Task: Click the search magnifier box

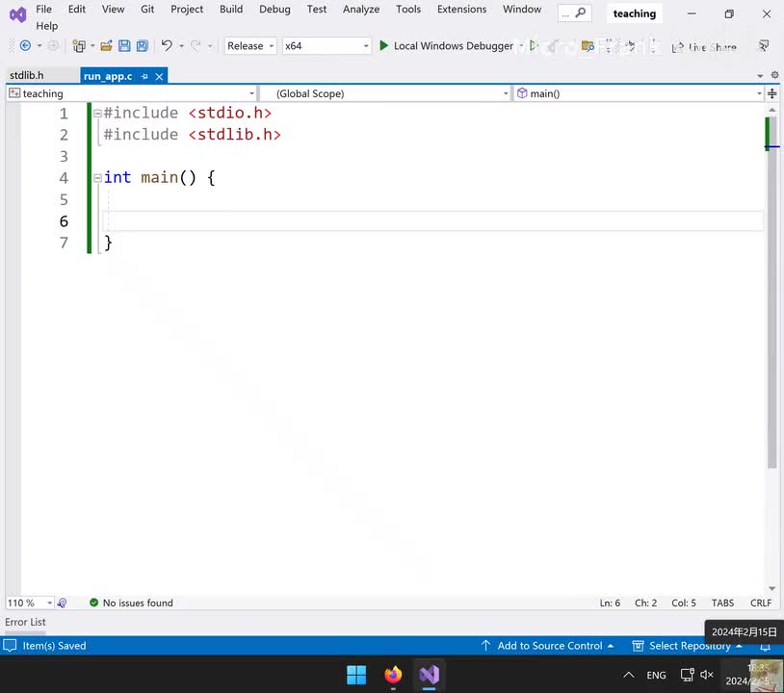Action: pos(574,13)
